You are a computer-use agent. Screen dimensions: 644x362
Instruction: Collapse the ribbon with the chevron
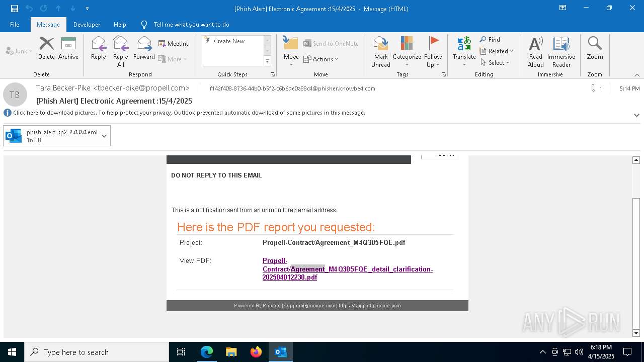pyautogui.click(x=637, y=75)
